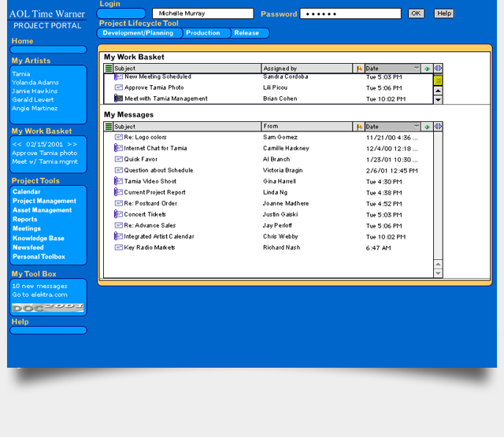Click envelope icon beside Quick Favor

tap(119, 159)
